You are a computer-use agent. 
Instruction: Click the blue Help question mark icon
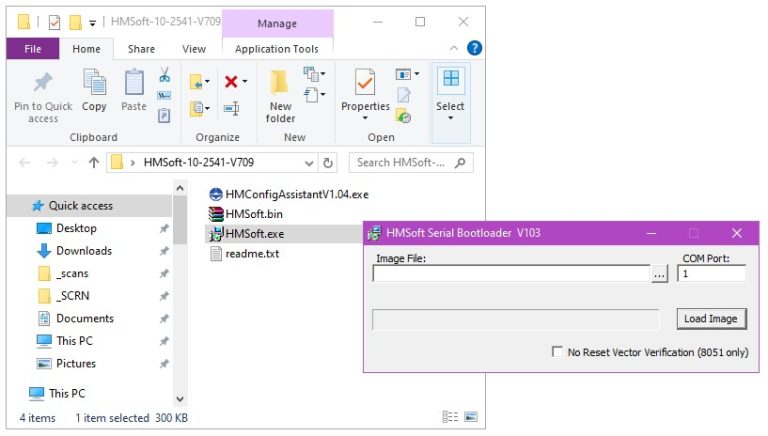click(474, 48)
